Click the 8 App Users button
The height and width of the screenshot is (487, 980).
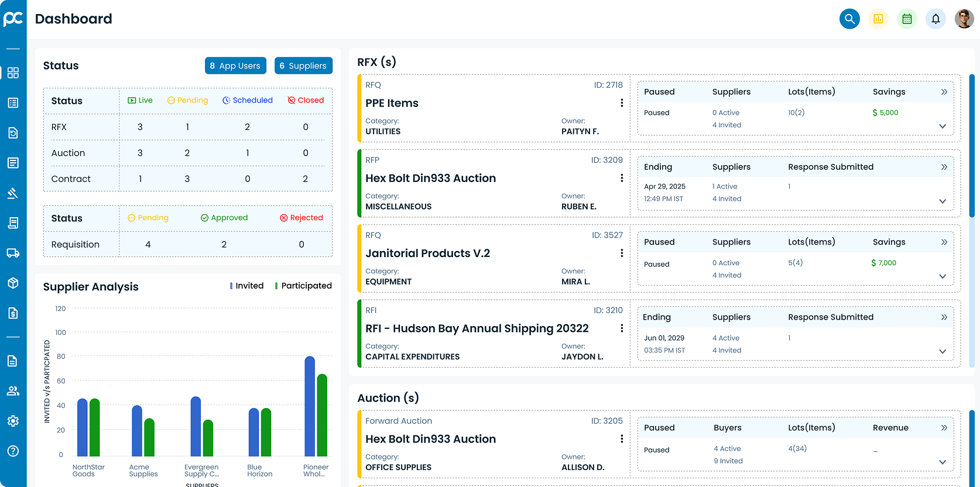(235, 66)
